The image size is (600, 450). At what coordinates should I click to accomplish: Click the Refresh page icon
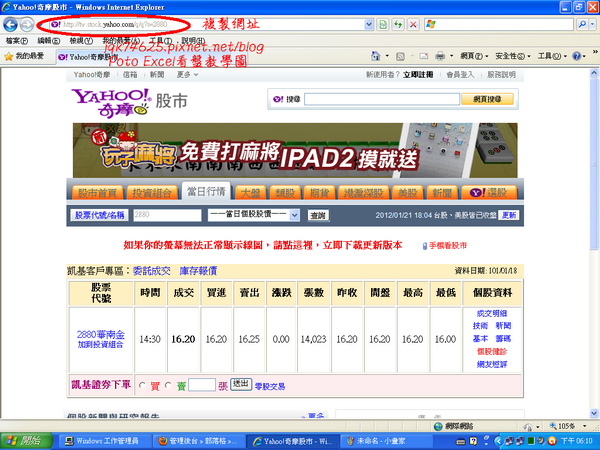398,25
